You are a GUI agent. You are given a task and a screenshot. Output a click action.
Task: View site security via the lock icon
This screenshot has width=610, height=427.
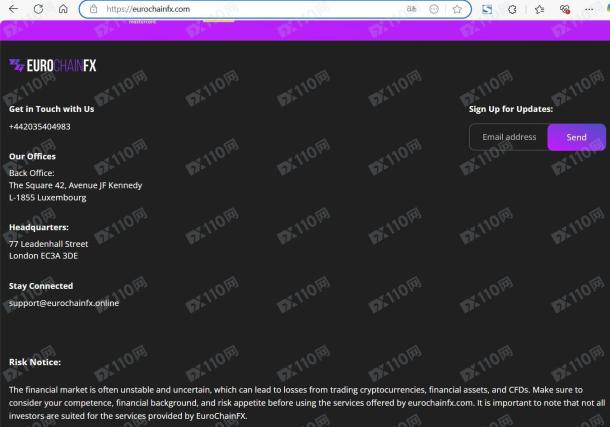[x=93, y=9]
